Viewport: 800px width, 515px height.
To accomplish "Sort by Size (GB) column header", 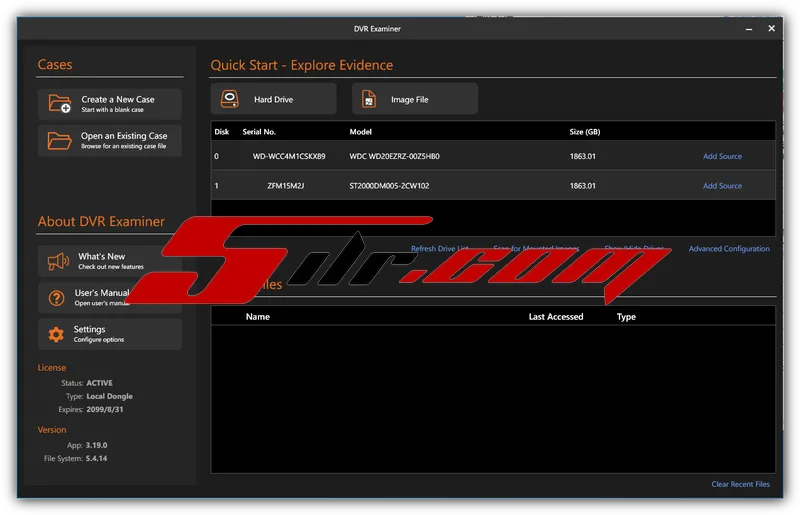I will point(585,132).
